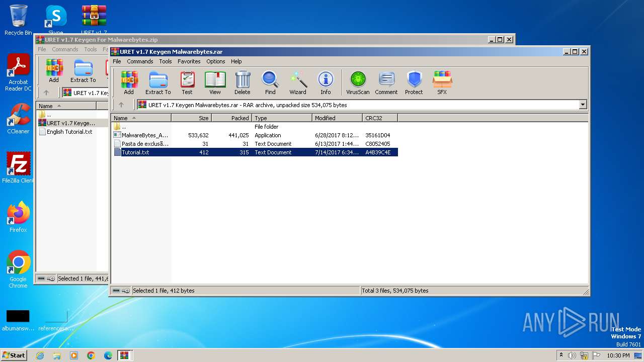Open the Commands menu in RAR window

[140, 61]
